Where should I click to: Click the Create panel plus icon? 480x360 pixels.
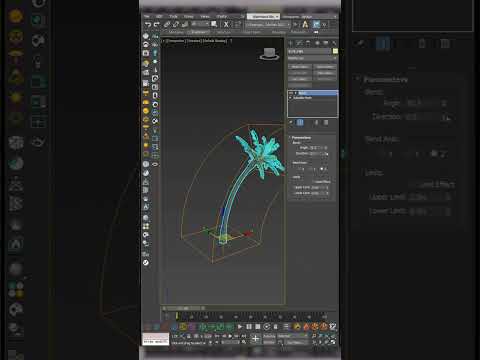pyautogui.click(x=291, y=43)
